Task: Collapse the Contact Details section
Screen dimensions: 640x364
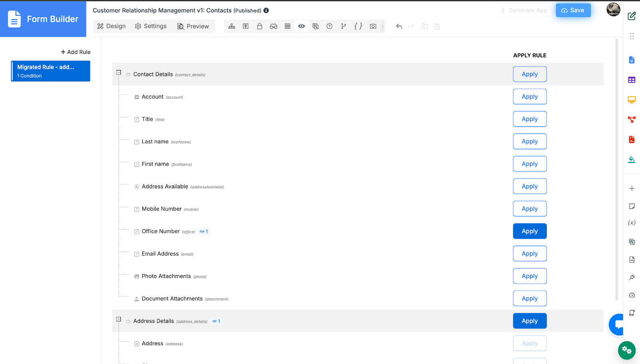Action: [x=118, y=72]
